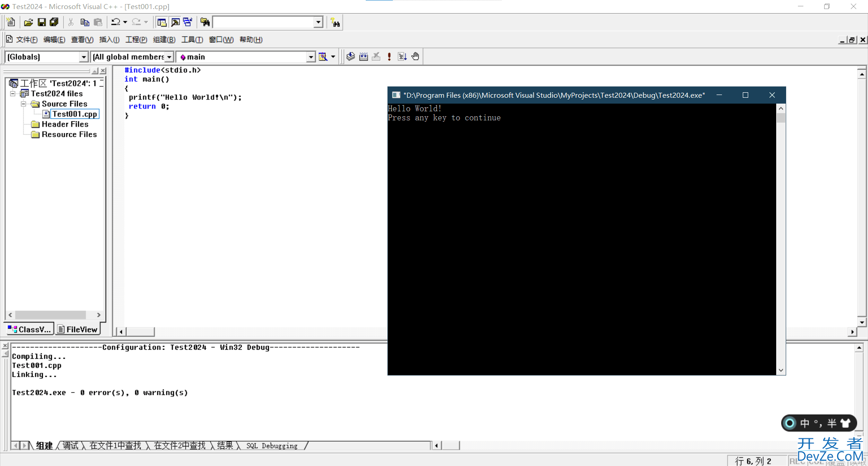
Task: Click the Find in Files icon
Action: pos(205,22)
